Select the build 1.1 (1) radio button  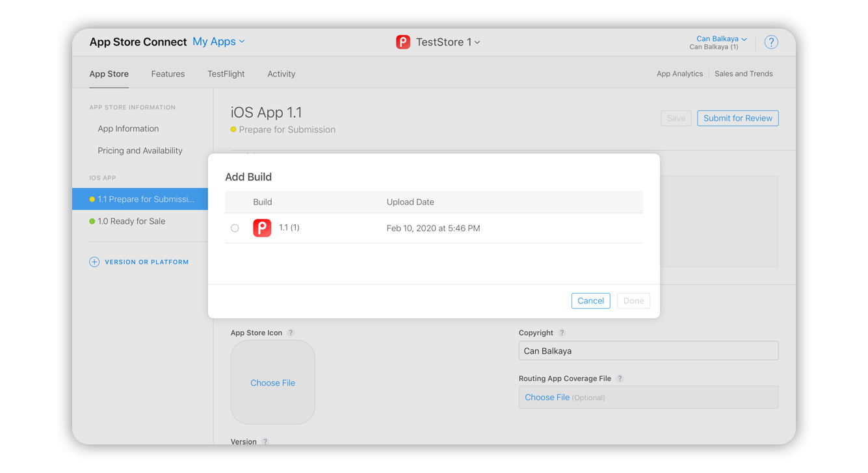coord(235,228)
